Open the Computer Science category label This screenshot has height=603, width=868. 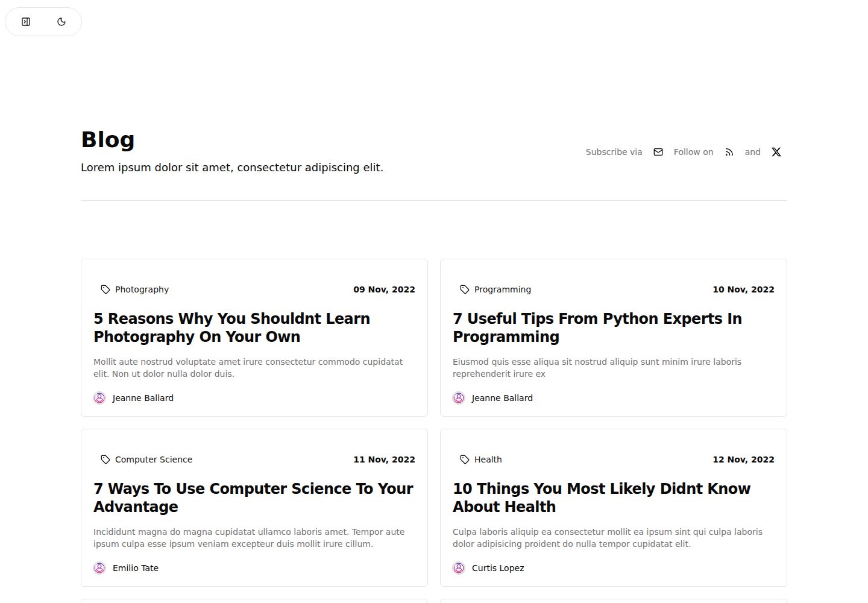154,459
